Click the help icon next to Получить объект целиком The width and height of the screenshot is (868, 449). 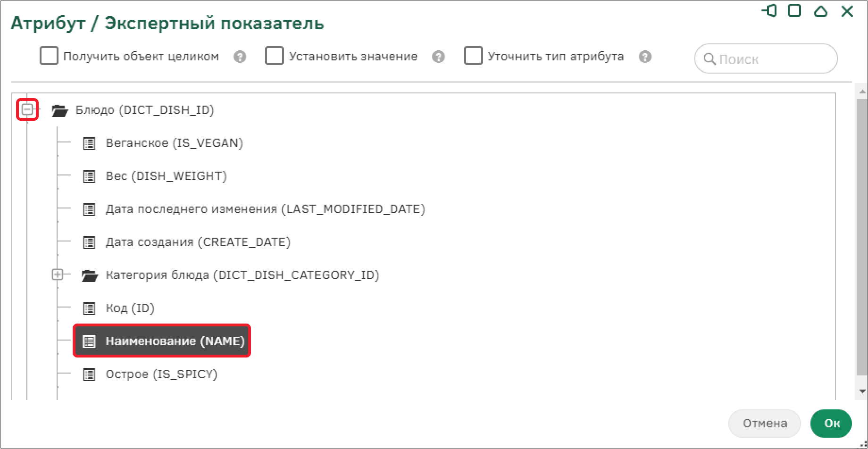click(240, 57)
